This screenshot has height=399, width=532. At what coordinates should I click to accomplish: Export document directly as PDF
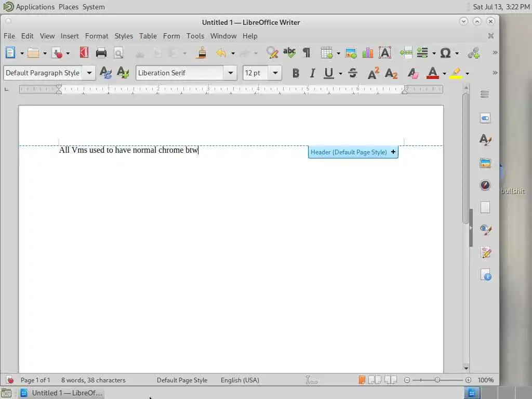(x=84, y=53)
